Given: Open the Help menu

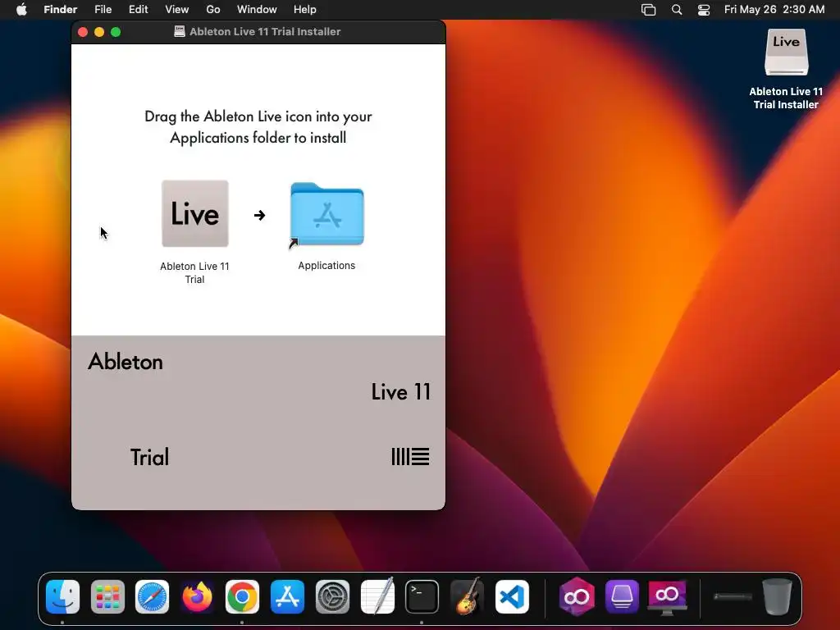Looking at the screenshot, I should [305, 10].
